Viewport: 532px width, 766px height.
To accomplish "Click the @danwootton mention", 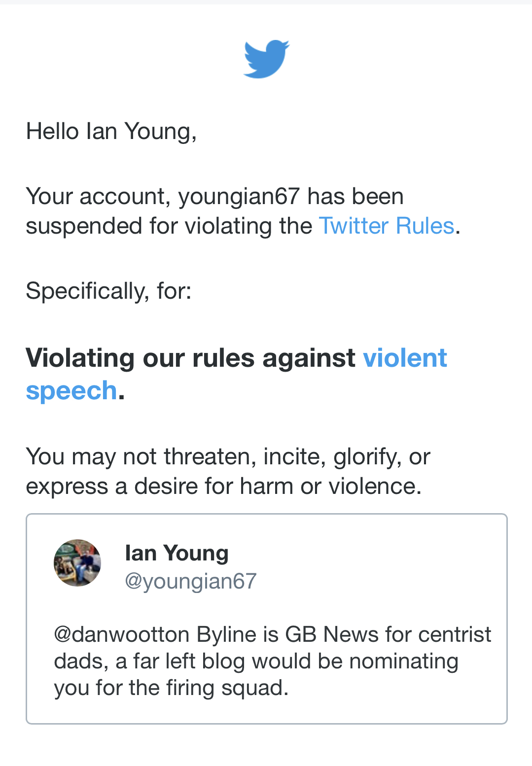I will click(x=121, y=634).
